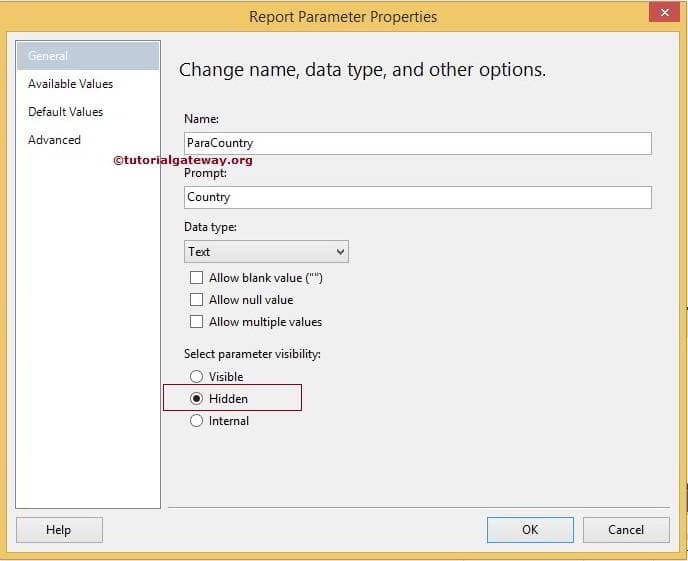Click the Change name, data type heading
Screen dimensions: 688x561
tap(362, 70)
